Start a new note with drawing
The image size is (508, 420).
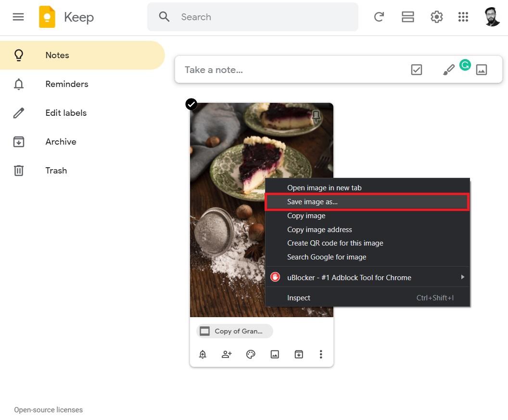[x=448, y=70]
